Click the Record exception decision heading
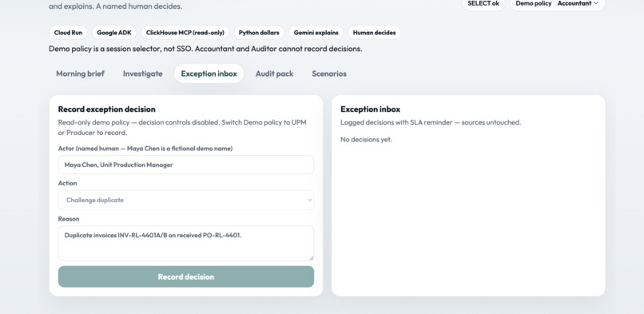Screen dimensions: 644x314 [x=107, y=109]
